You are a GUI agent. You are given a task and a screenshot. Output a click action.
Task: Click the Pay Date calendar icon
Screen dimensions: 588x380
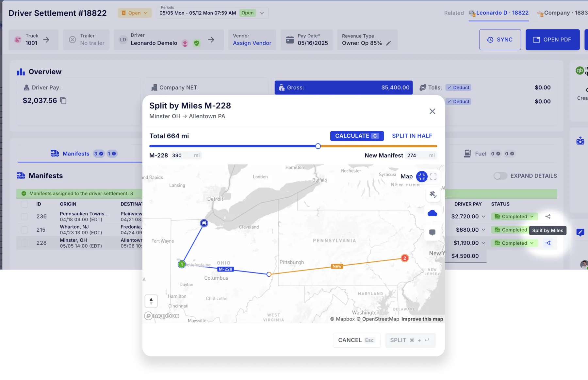(290, 40)
